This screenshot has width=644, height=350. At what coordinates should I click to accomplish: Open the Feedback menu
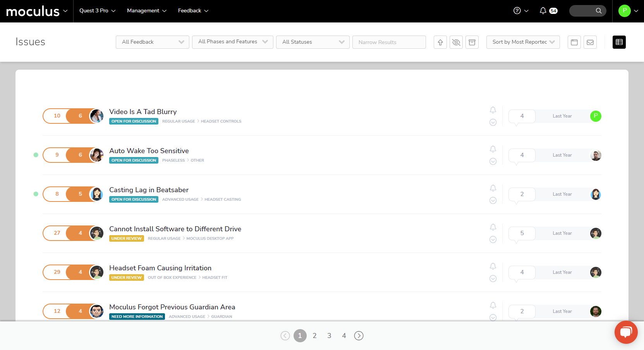(x=193, y=11)
